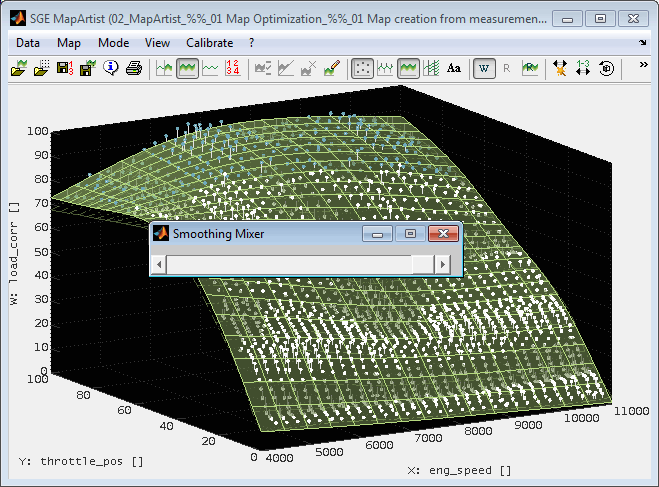
Task: Expand the toolbar overflow chevron
Action: tap(643, 65)
